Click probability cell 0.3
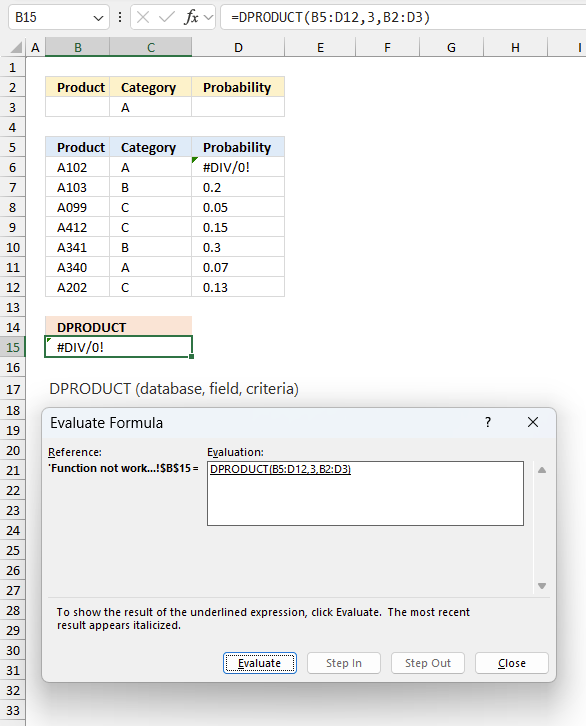This screenshot has height=726, width=586. click(238, 247)
